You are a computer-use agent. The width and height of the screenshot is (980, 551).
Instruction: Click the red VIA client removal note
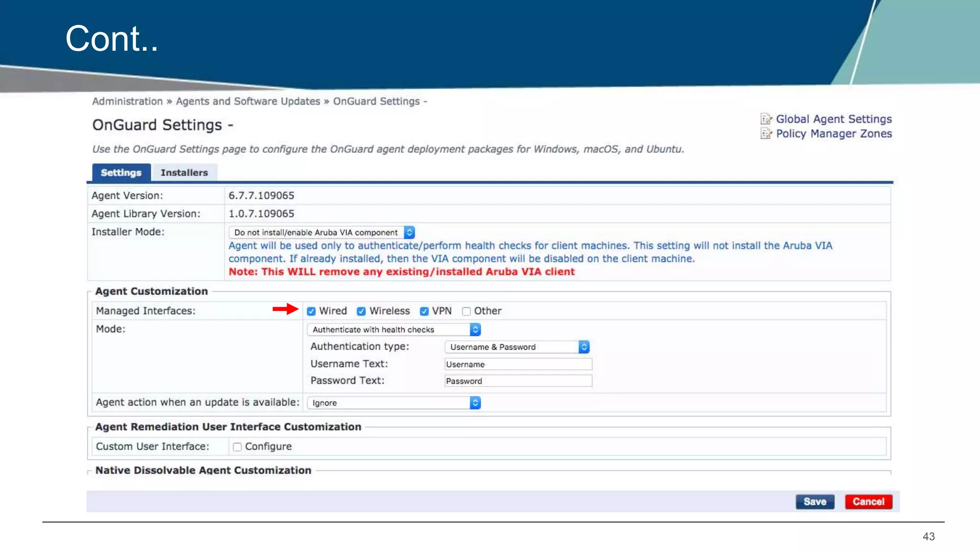(401, 272)
